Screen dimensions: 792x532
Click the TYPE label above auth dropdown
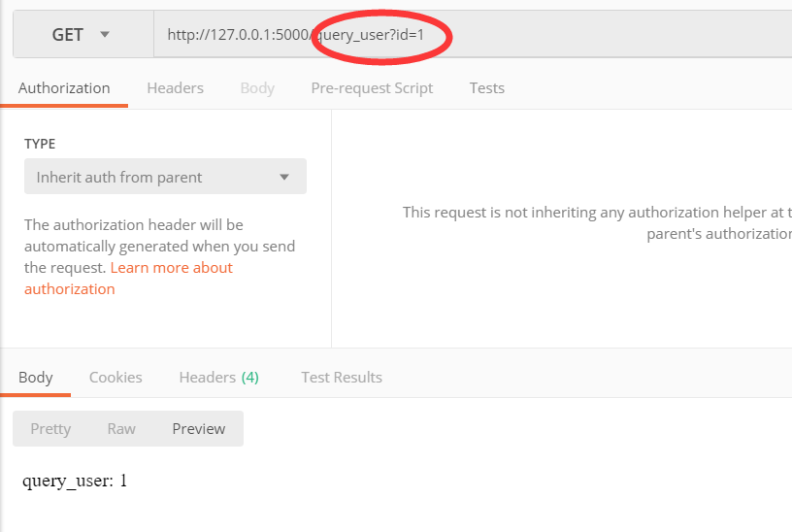point(40,144)
